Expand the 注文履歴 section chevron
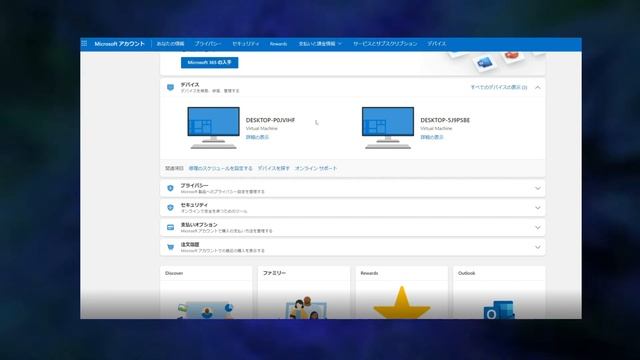Screen dimensions: 640x360 538,247
